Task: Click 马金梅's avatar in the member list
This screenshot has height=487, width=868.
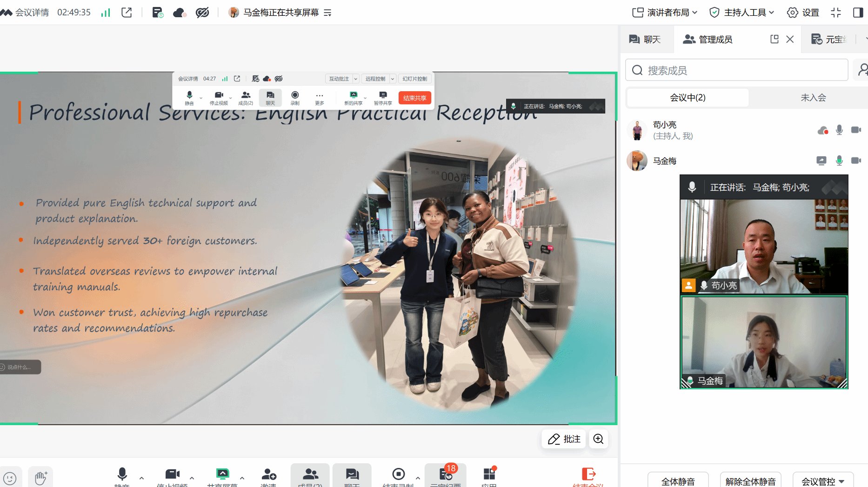Action: [637, 161]
